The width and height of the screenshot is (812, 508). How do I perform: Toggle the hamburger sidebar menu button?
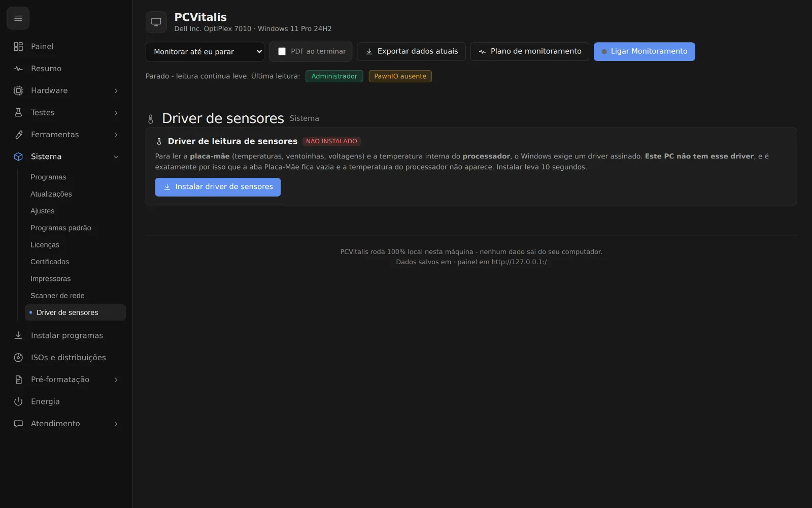(18, 18)
